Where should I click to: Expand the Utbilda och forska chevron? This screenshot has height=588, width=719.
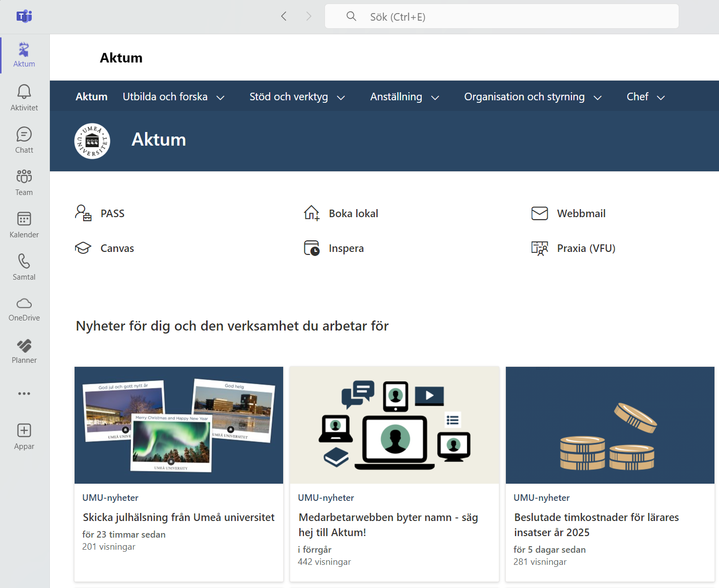pyautogui.click(x=220, y=98)
